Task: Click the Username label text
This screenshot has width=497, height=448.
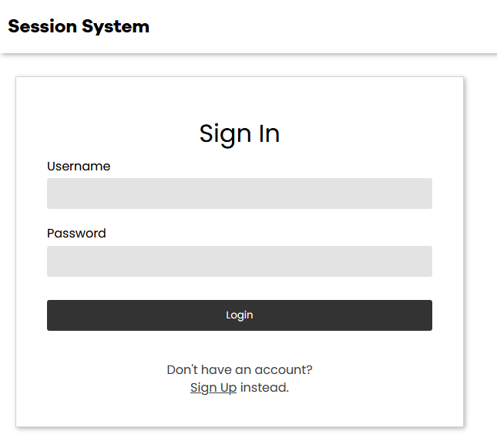Action: pyautogui.click(x=79, y=167)
